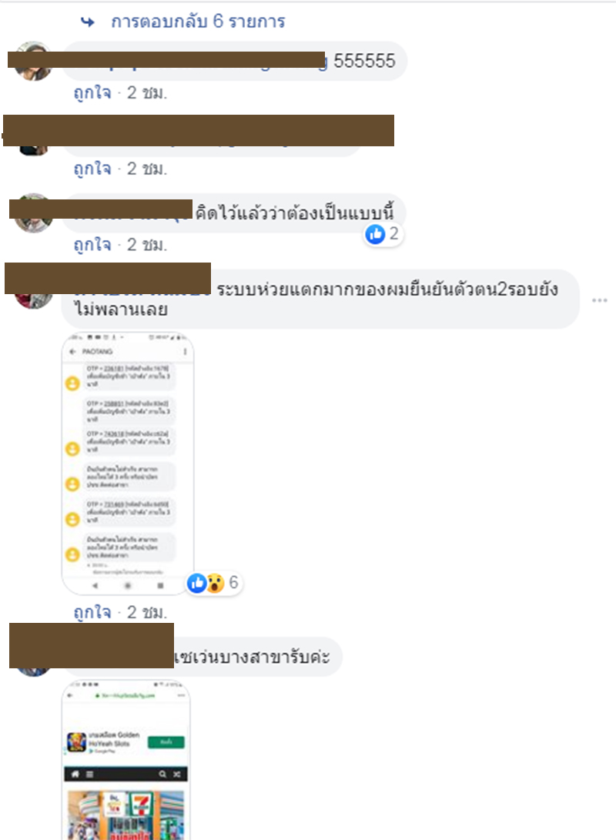Like the คิดไว้แล้วว่าต้องเป็นแบบนี้ comment
This screenshot has width=616, height=840.
click(x=92, y=245)
